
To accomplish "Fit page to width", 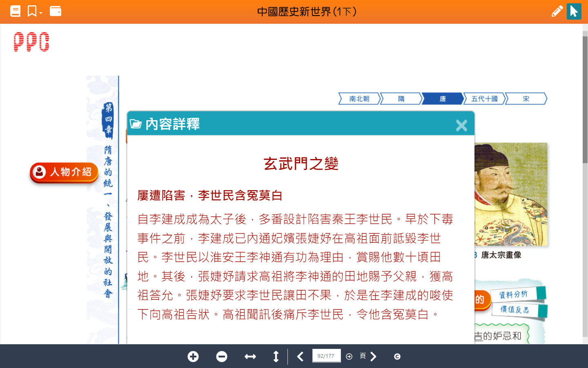I will pos(250,357).
